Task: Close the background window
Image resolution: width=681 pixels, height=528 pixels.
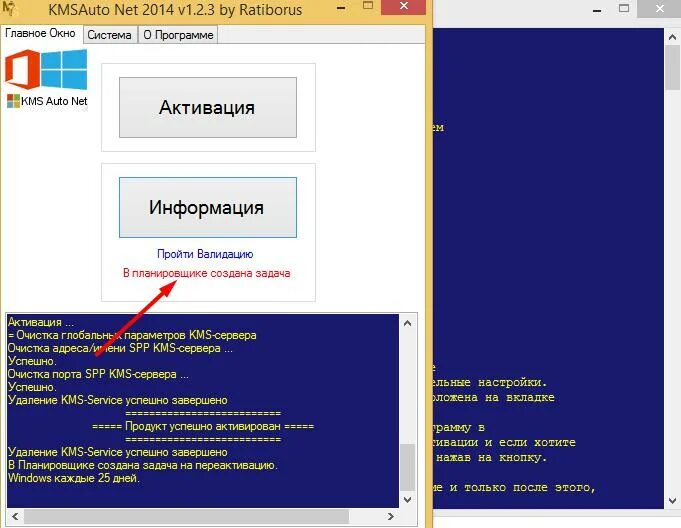Action: 659,8
